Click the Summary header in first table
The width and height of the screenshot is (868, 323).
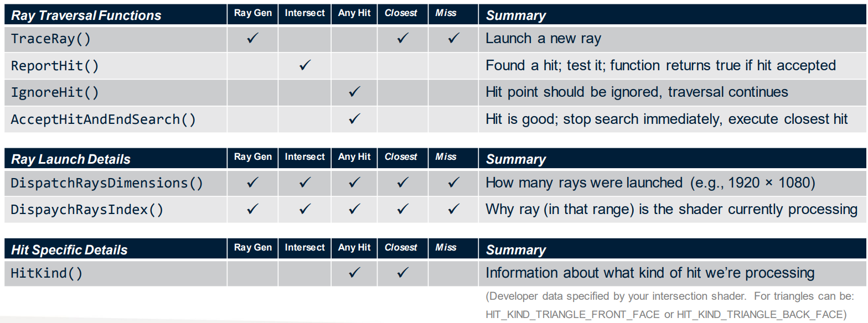pyautogui.click(x=516, y=15)
